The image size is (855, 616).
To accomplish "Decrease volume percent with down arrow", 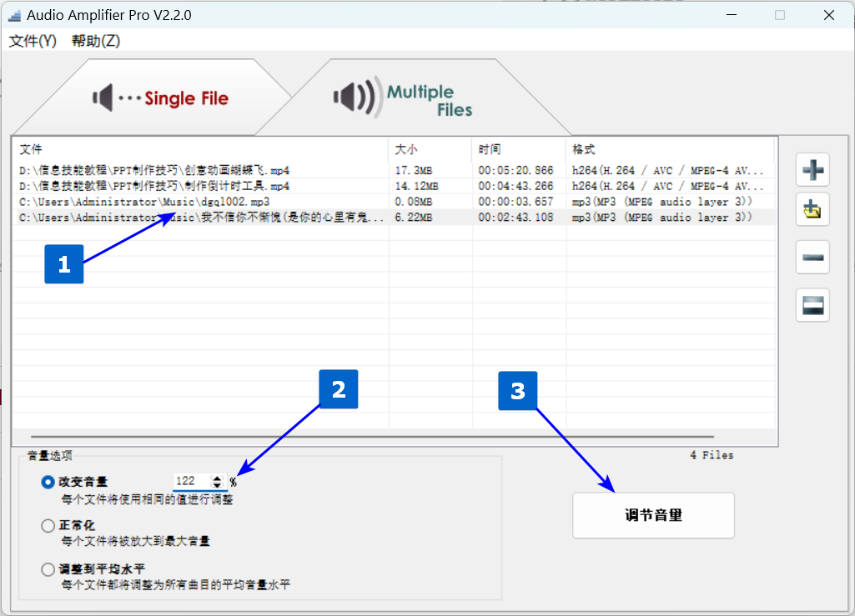I will [218, 485].
